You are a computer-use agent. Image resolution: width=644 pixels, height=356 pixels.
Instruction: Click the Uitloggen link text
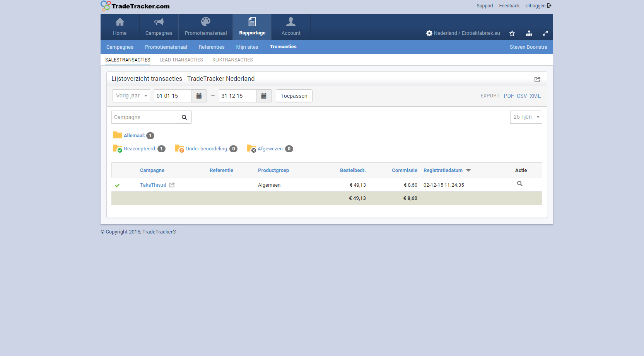click(x=535, y=6)
